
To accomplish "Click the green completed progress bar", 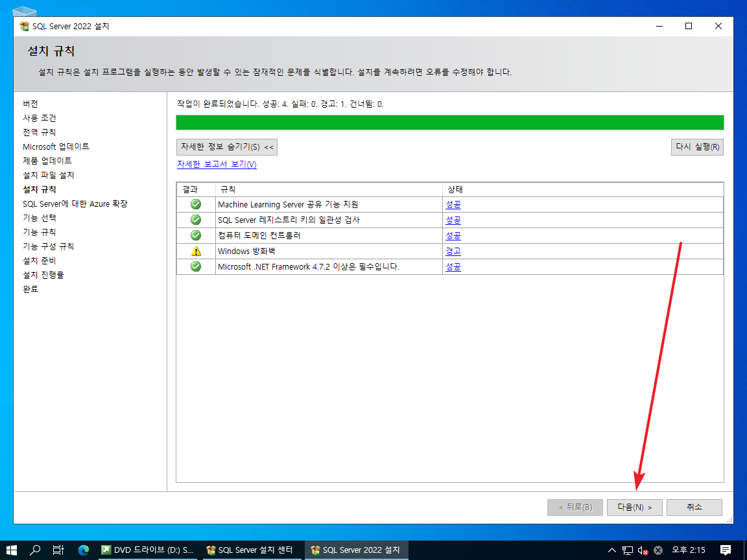I will click(x=450, y=122).
